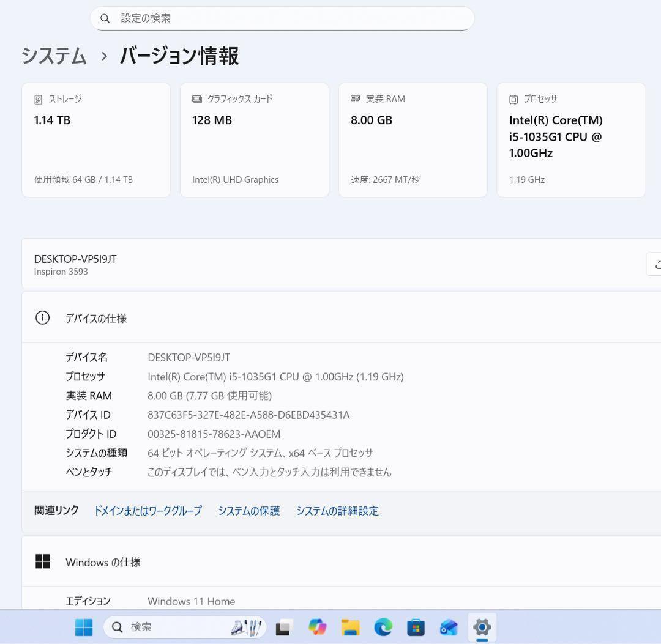
Task: Collapse the デバイスの仕様 section header
Action: (x=342, y=317)
